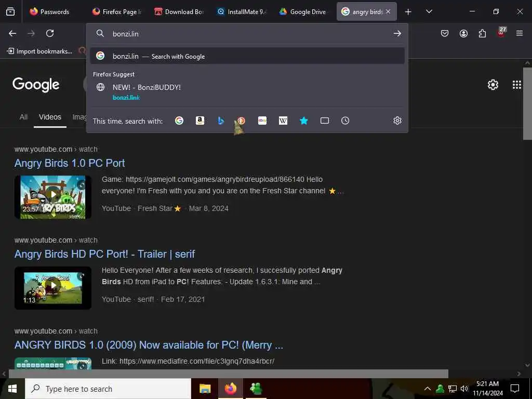Search this time with eBay
The width and height of the screenshot is (532, 399).
(262, 121)
